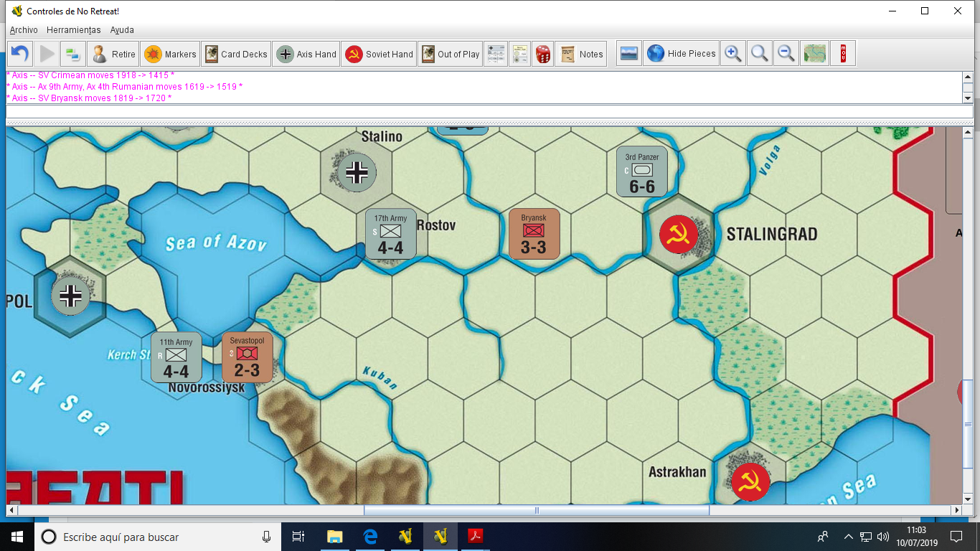Click the zoom out magnifier
The height and width of the screenshot is (551, 980).
tap(786, 54)
